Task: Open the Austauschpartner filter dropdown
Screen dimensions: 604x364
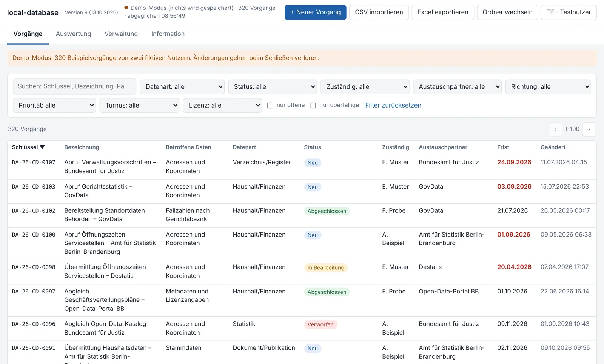Action: pyautogui.click(x=458, y=87)
